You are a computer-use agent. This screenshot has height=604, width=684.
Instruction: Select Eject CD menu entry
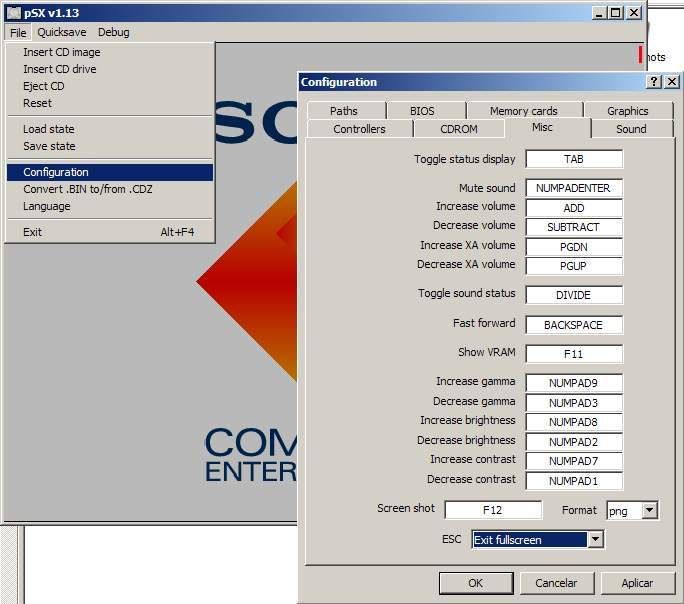point(110,86)
